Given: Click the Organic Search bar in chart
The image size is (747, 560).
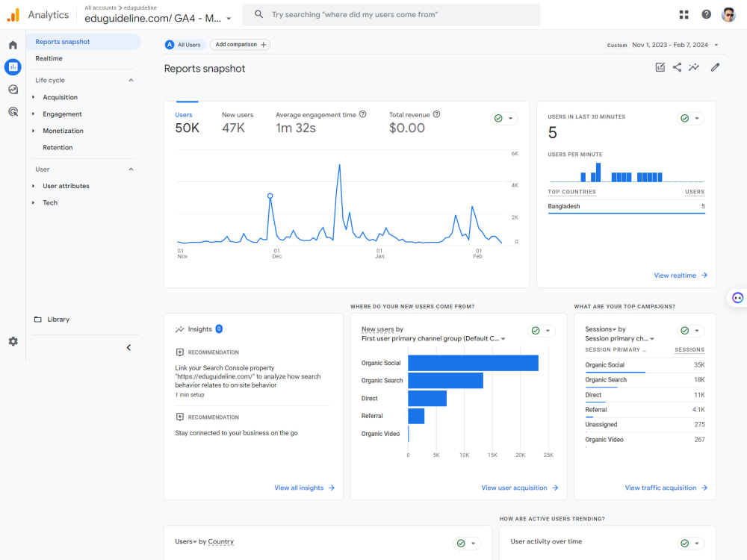Looking at the screenshot, I should click(445, 381).
